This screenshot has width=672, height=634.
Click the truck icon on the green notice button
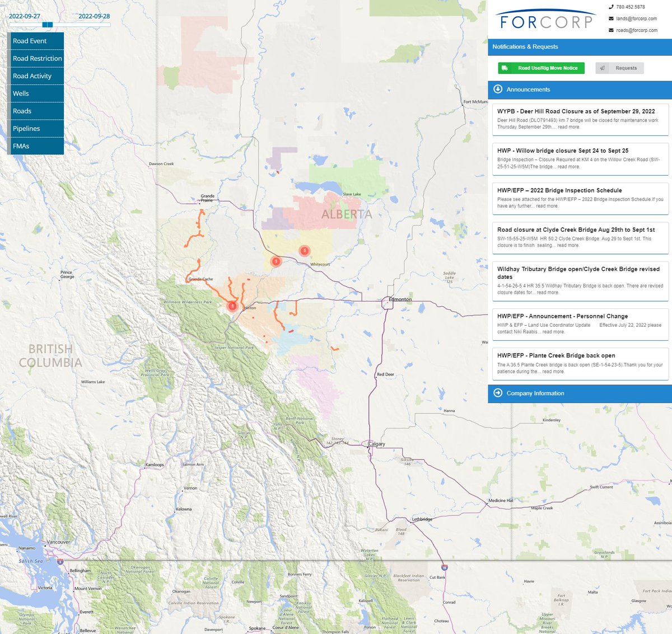click(x=505, y=68)
